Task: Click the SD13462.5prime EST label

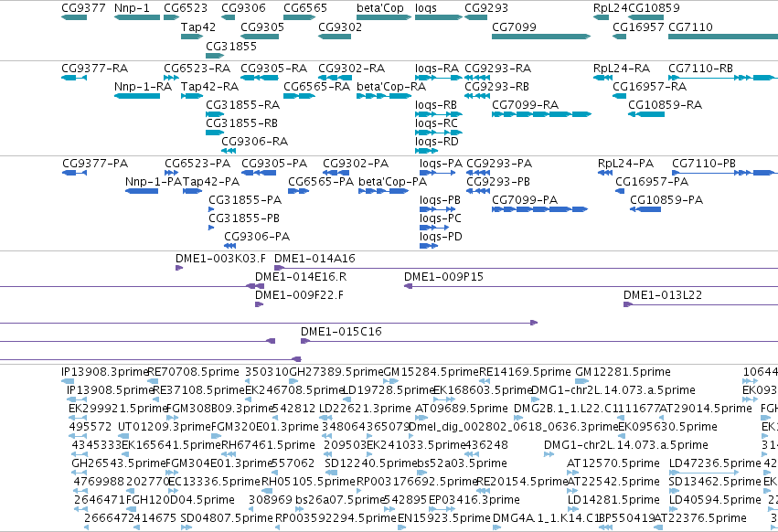Action: pyautogui.click(x=715, y=482)
